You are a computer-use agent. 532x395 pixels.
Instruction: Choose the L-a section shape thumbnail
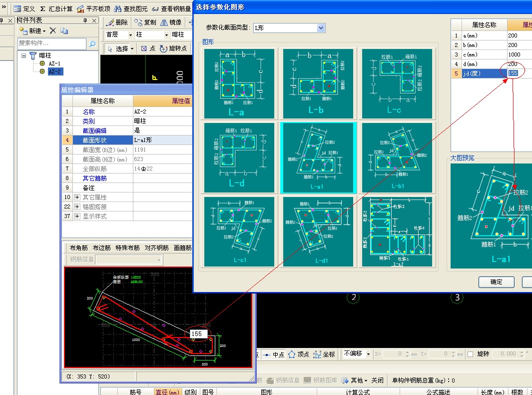tap(239, 83)
